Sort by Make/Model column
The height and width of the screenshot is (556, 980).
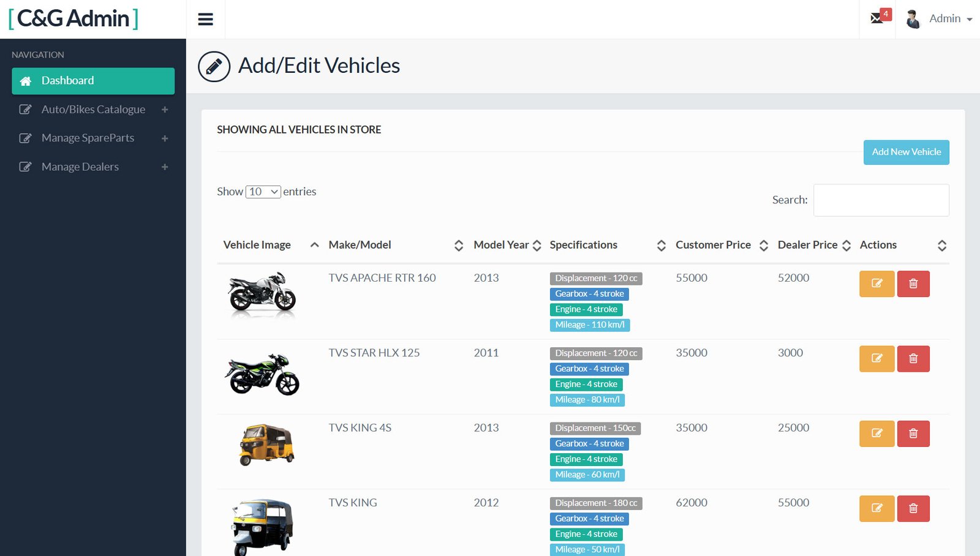click(395, 245)
